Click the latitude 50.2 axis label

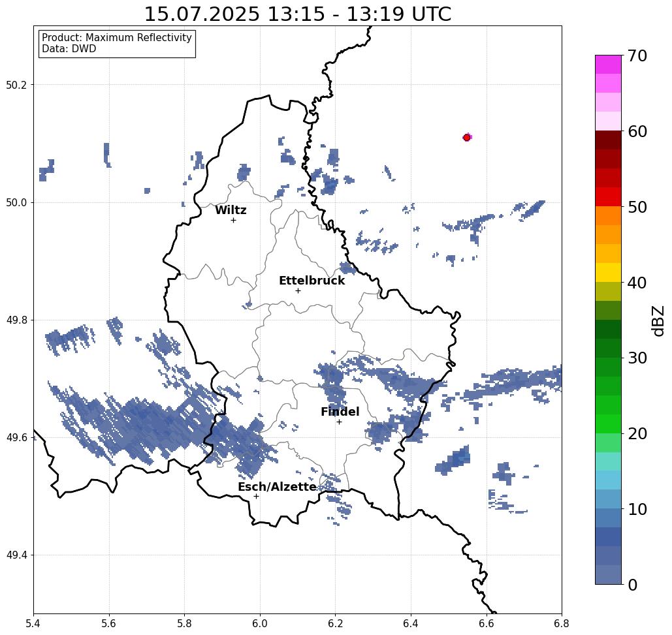pyautogui.click(x=16, y=85)
